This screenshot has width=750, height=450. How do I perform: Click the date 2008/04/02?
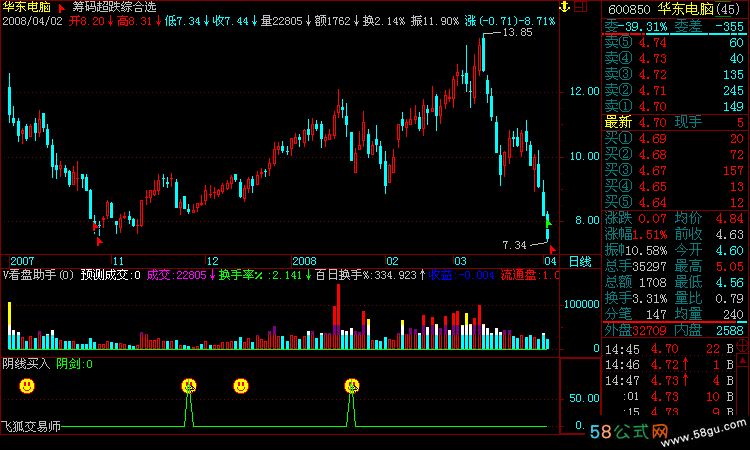[x=33, y=21]
